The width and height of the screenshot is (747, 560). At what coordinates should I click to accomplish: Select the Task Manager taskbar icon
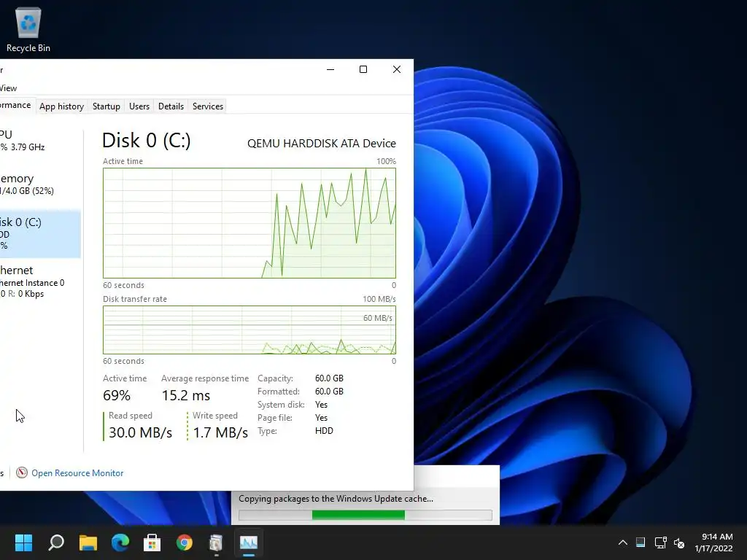(x=249, y=542)
